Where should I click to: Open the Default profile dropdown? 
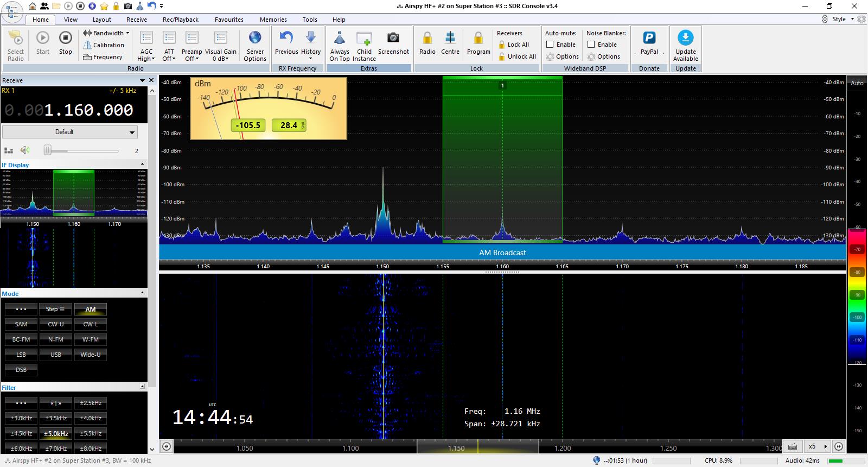pos(70,132)
